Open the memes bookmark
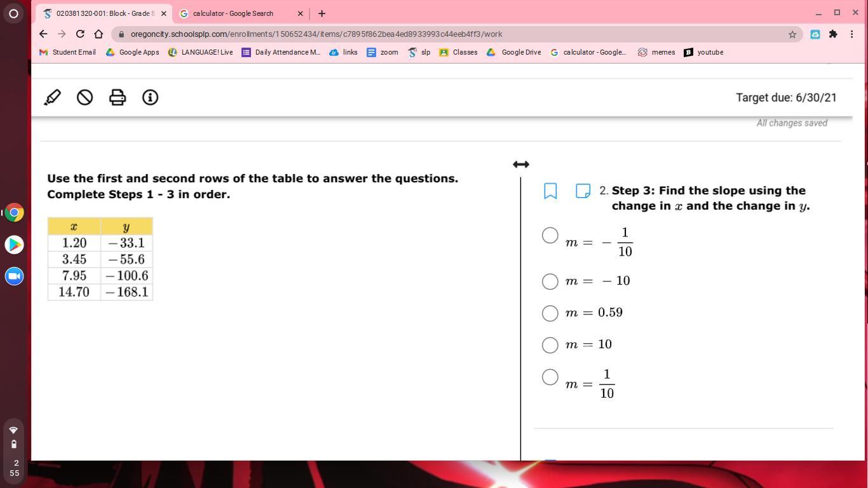Screen dimensions: 868x488 [x=656, y=52]
